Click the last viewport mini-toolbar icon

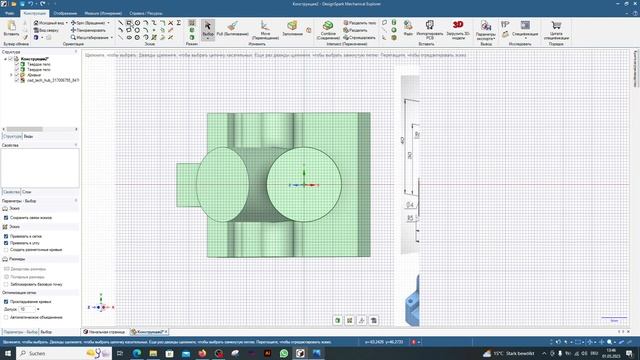tap(374, 320)
